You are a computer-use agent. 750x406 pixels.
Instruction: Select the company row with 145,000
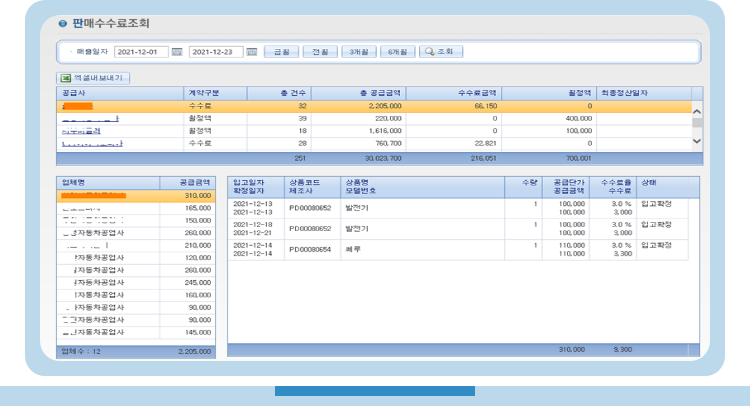point(136,333)
